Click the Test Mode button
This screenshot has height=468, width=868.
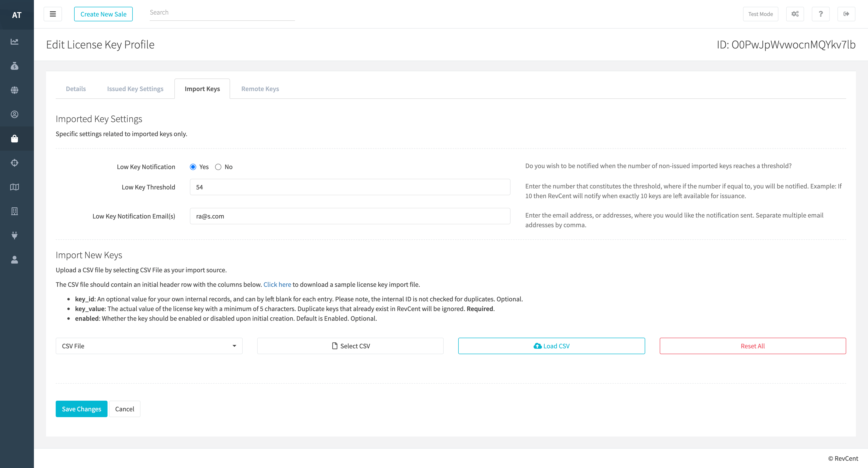(x=760, y=14)
